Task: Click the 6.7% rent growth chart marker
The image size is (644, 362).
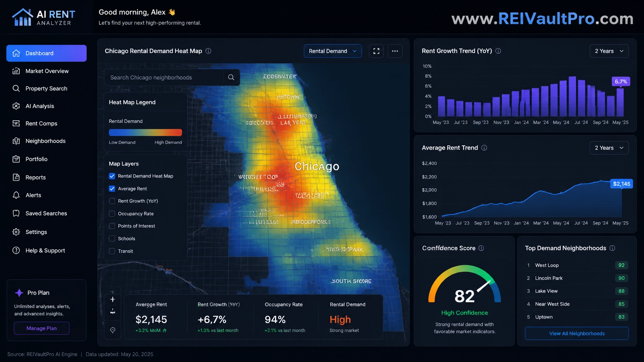Action: pyautogui.click(x=621, y=82)
